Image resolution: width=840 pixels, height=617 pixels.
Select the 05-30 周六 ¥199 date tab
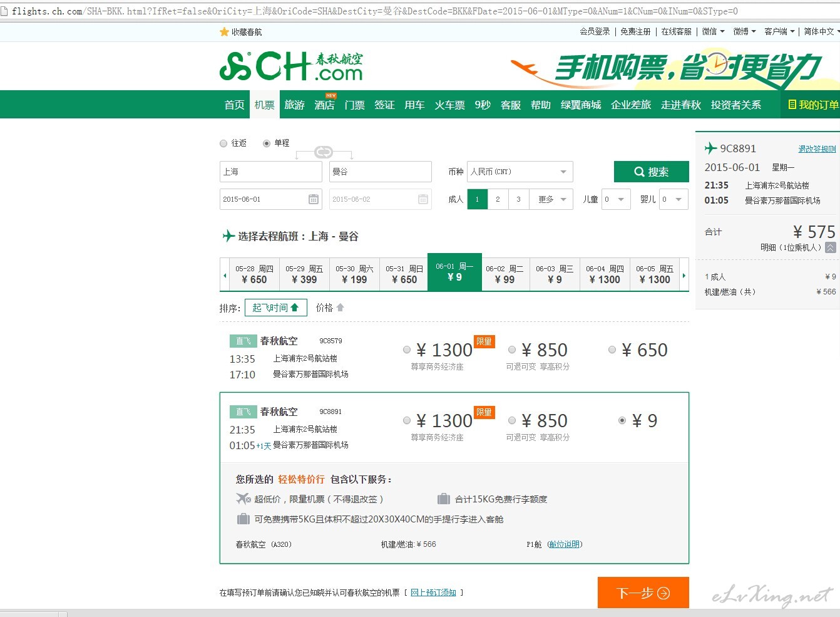pyautogui.click(x=354, y=274)
